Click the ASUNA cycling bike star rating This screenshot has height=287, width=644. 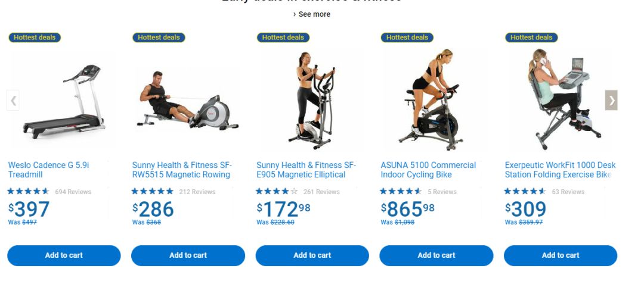pyautogui.click(x=401, y=191)
